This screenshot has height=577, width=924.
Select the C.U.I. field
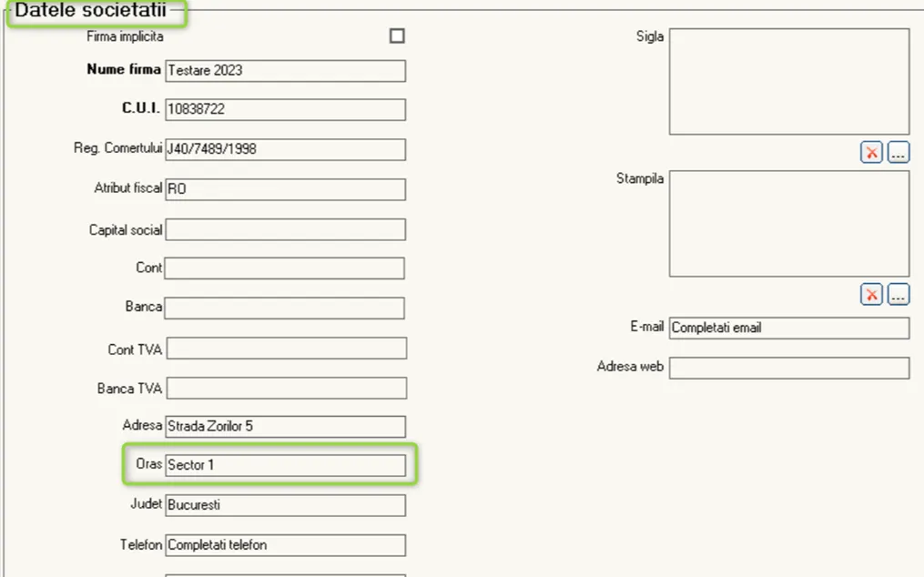(285, 109)
